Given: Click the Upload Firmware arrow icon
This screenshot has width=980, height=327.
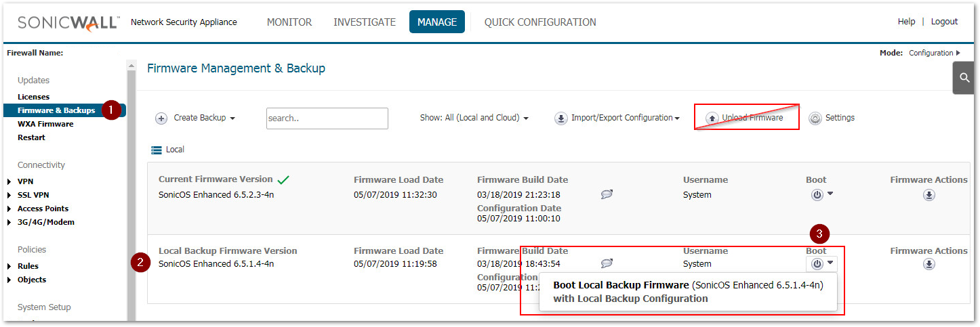Looking at the screenshot, I should coord(712,118).
